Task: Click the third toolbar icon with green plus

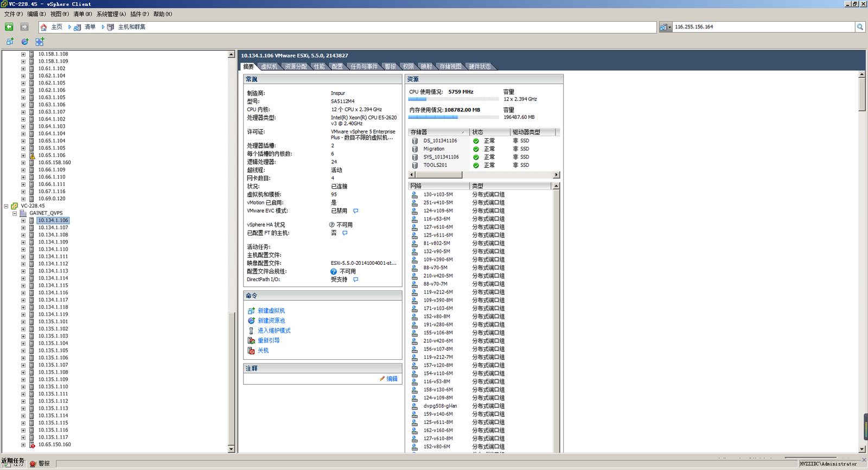Action: point(40,41)
